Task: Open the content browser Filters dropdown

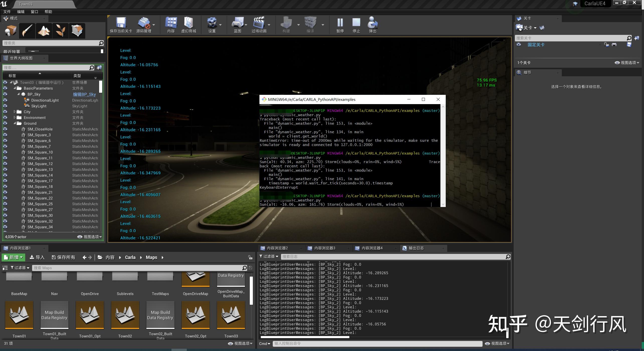Action: [x=20, y=268]
